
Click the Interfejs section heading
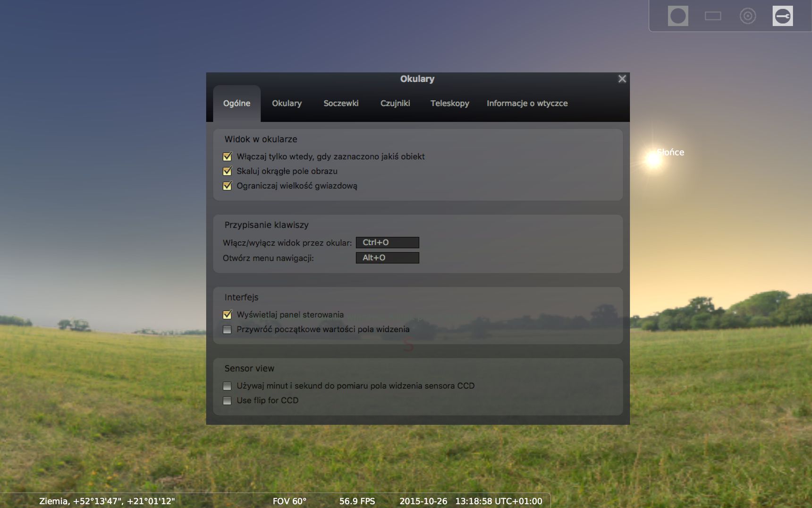(241, 297)
